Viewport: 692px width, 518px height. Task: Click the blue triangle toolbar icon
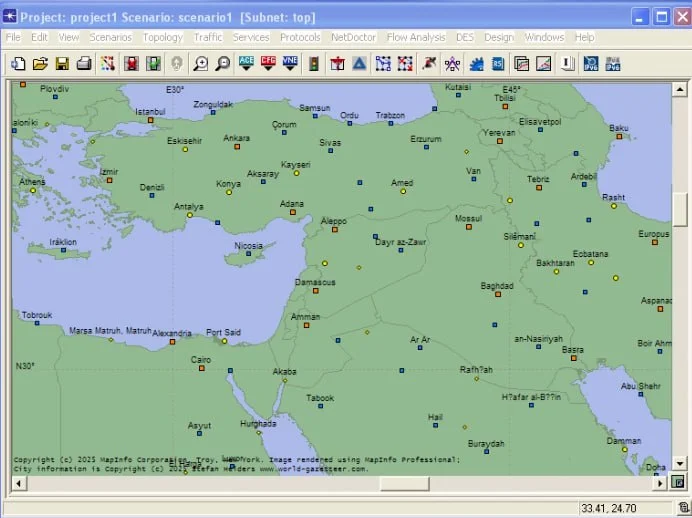click(359, 64)
